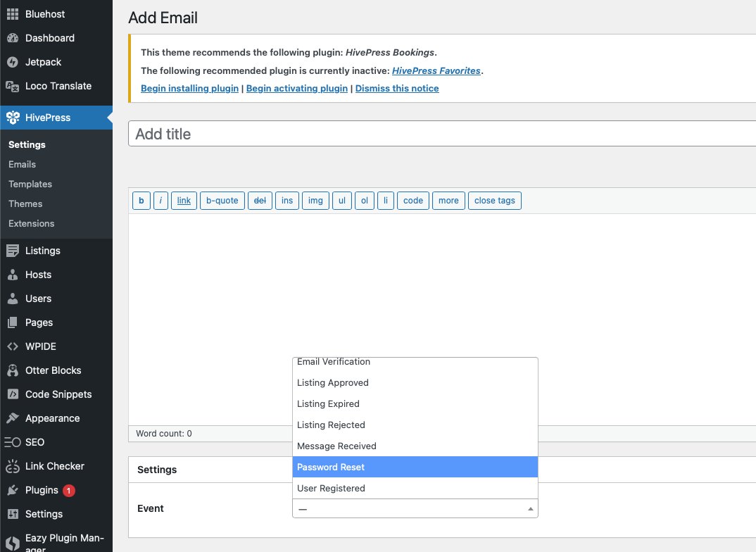Screen dimensions: 756x552
Task: Pick Message Received event option
Action: pos(415,446)
